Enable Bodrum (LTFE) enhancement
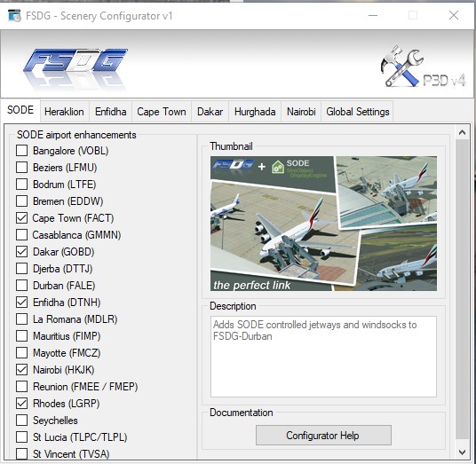The width and height of the screenshot is (476, 464). pyautogui.click(x=22, y=184)
